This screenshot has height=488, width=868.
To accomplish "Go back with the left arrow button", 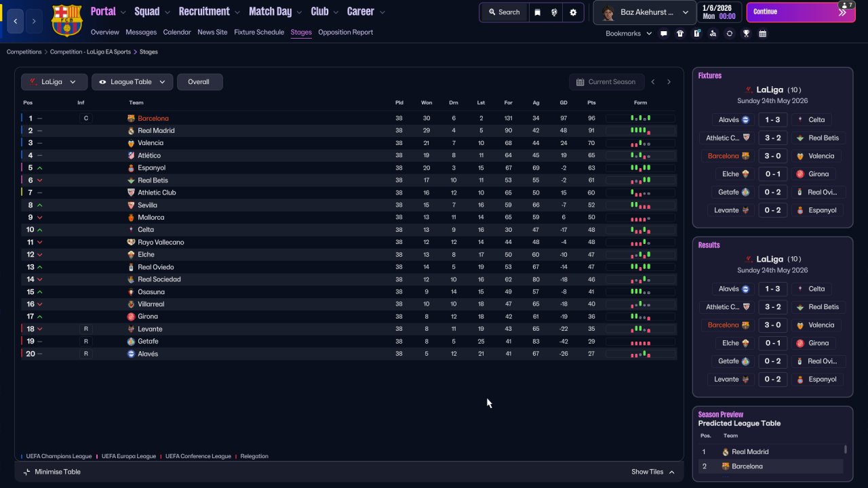I will click(16, 21).
